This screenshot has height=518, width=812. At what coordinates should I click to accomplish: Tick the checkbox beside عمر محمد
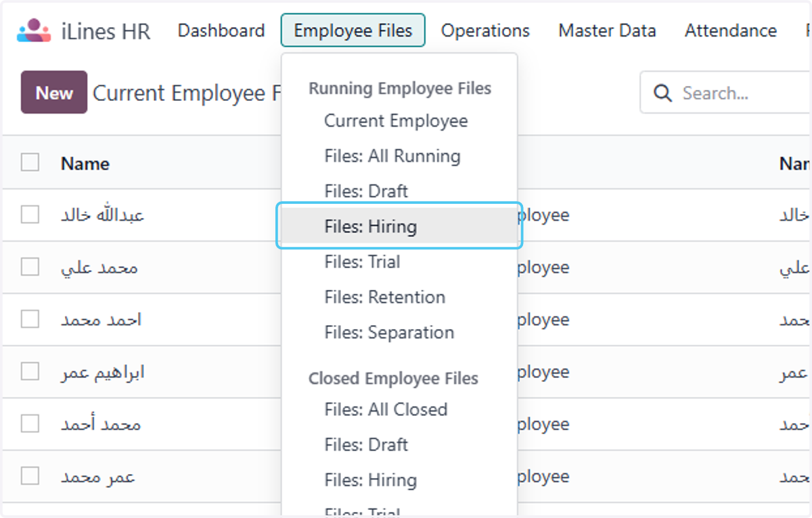tap(30, 477)
